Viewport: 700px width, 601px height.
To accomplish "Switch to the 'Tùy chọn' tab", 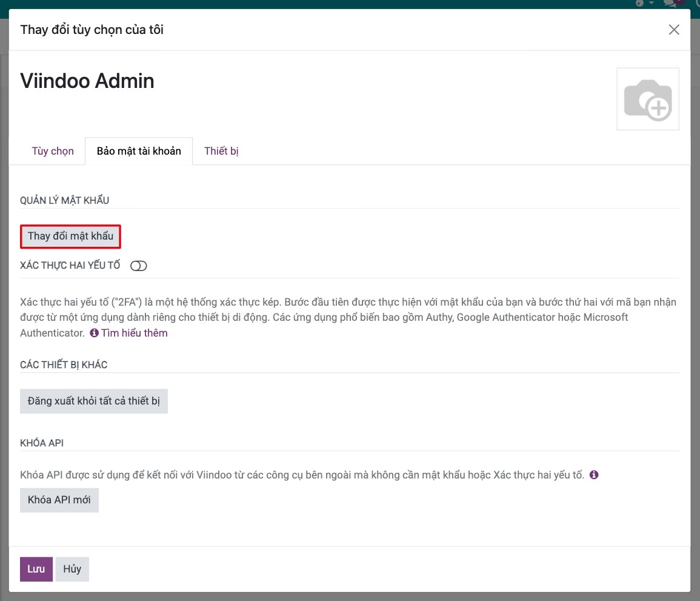I will click(x=53, y=151).
